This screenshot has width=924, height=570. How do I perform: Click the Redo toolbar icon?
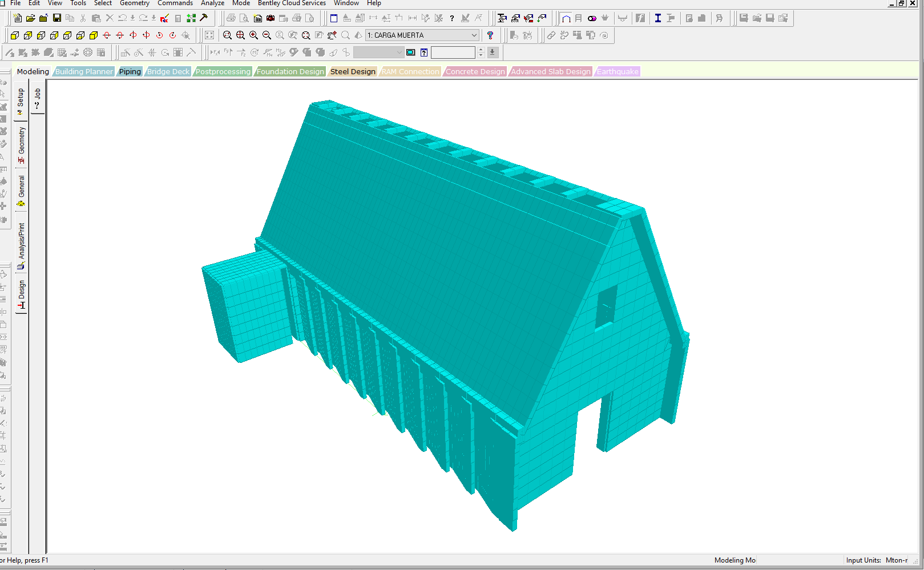[x=144, y=18]
